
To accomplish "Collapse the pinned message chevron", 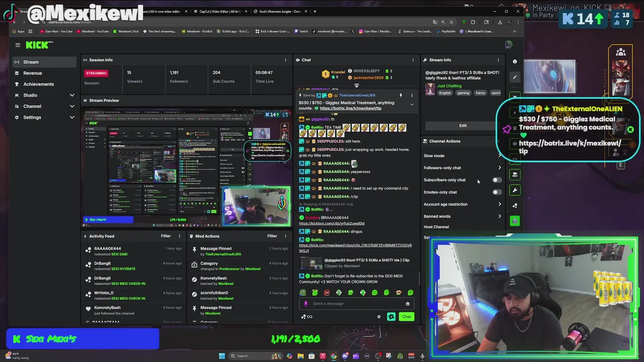I will pos(412,105).
